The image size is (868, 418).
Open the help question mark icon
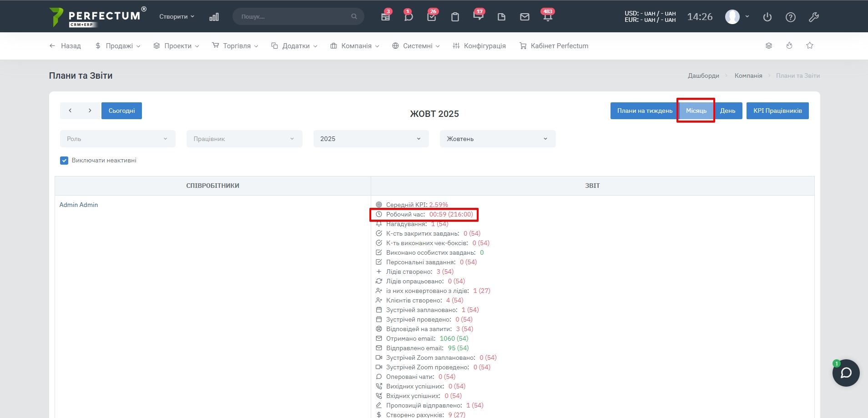pyautogui.click(x=791, y=17)
